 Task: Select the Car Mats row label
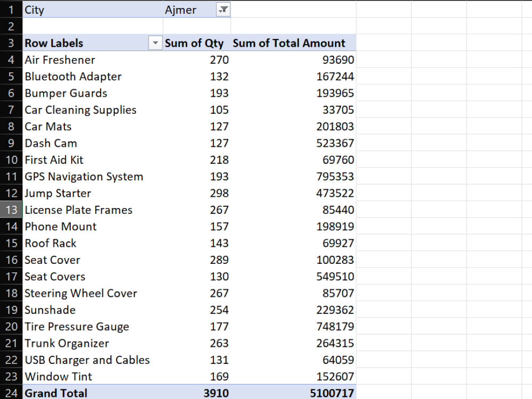point(93,126)
